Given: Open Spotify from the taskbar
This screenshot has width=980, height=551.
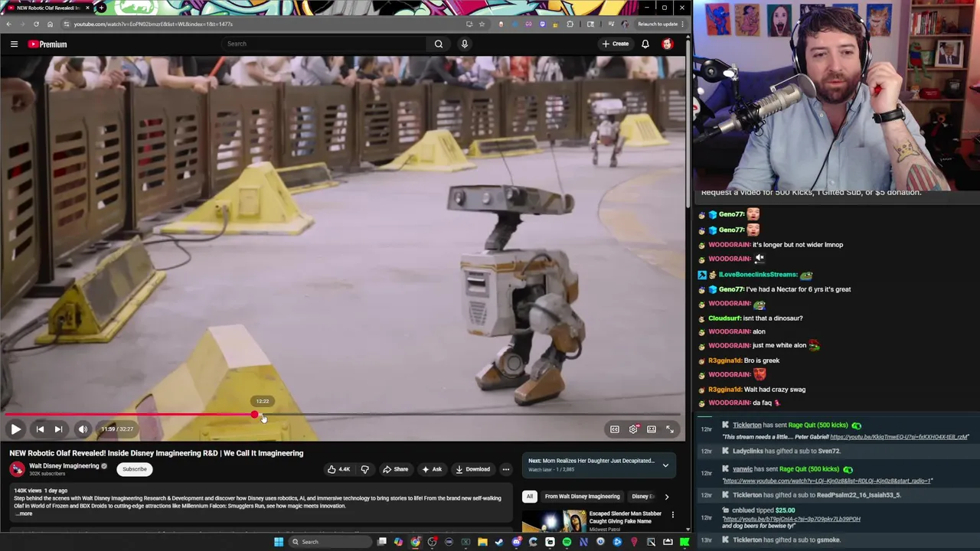Looking at the screenshot, I should click(x=567, y=542).
